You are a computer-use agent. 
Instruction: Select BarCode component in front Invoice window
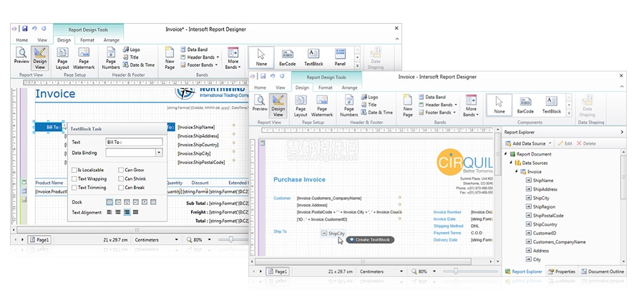tap(525, 105)
